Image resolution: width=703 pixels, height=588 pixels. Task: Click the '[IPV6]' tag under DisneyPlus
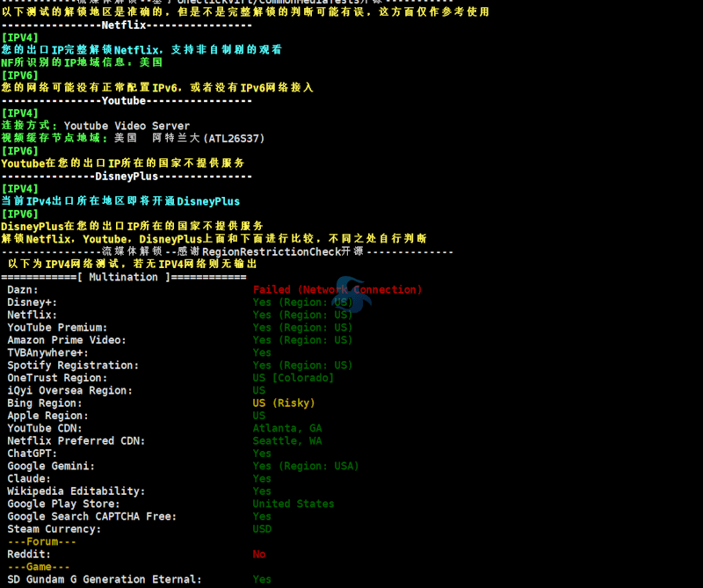click(x=19, y=214)
